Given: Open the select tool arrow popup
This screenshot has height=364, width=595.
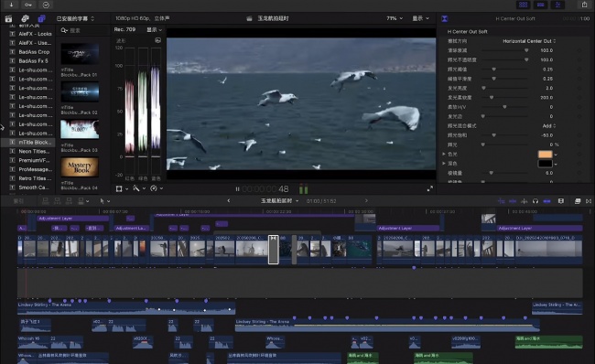Looking at the screenshot, I should point(104,201).
